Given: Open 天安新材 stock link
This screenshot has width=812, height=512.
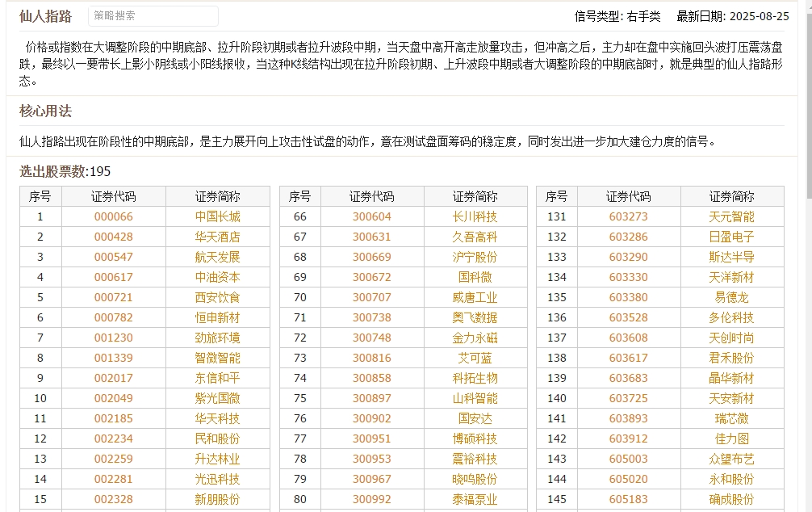Looking at the screenshot, I should pyautogui.click(x=731, y=398).
